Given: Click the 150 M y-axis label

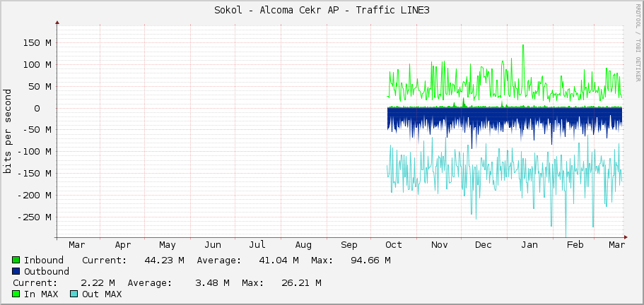Looking at the screenshot, I should (37, 43).
